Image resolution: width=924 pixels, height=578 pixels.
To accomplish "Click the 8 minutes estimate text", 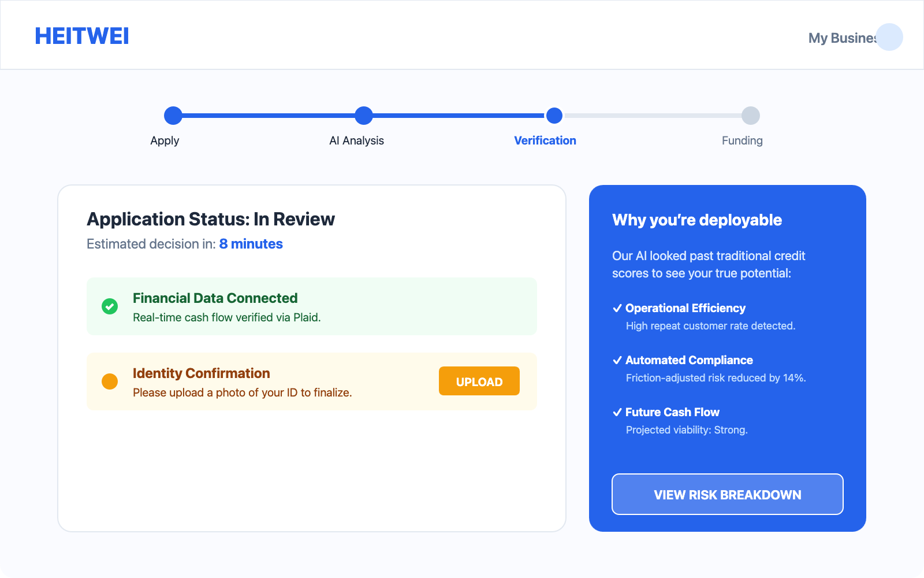I will pyautogui.click(x=251, y=244).
